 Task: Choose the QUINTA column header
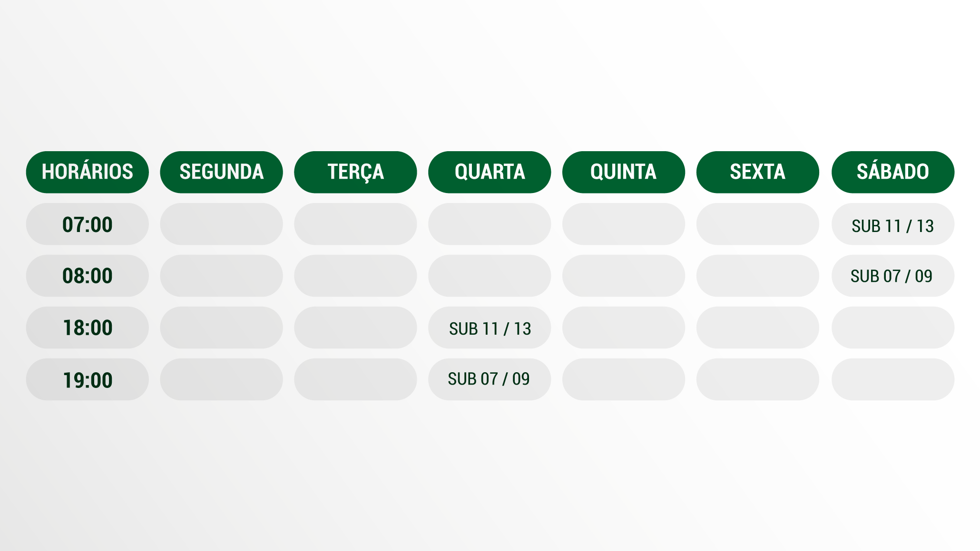click(x=623, y=172)
